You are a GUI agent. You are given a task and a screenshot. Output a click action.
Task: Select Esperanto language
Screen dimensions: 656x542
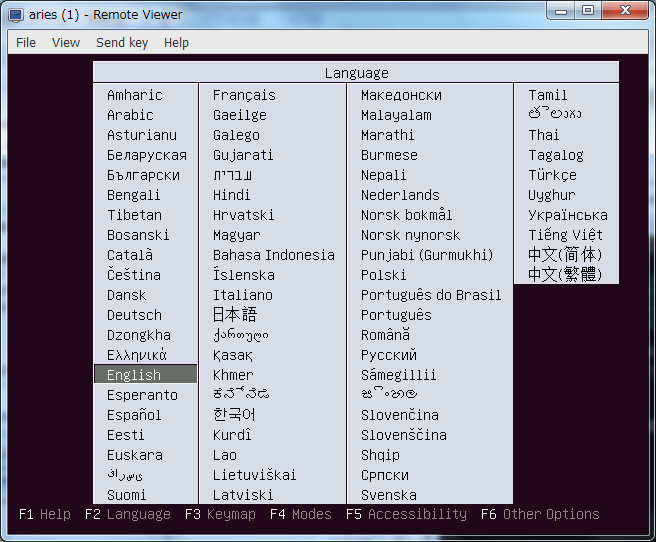[142, 395]
